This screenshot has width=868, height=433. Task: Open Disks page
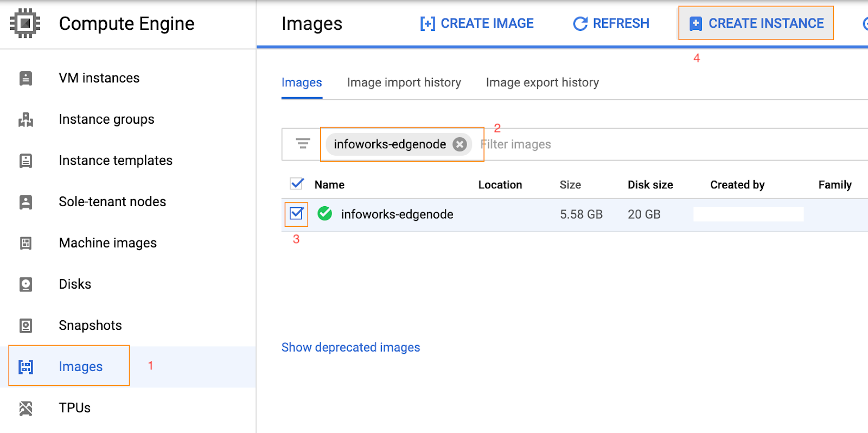pos(75,284)
